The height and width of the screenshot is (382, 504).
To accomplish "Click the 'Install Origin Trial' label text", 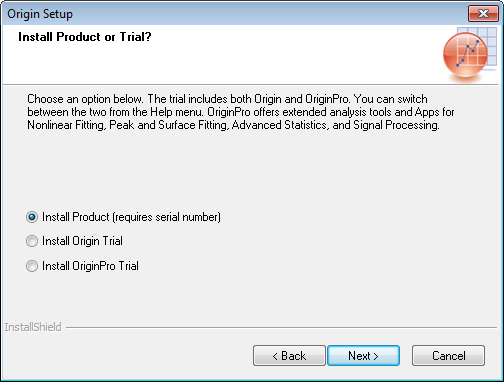I will click(82, 241).
